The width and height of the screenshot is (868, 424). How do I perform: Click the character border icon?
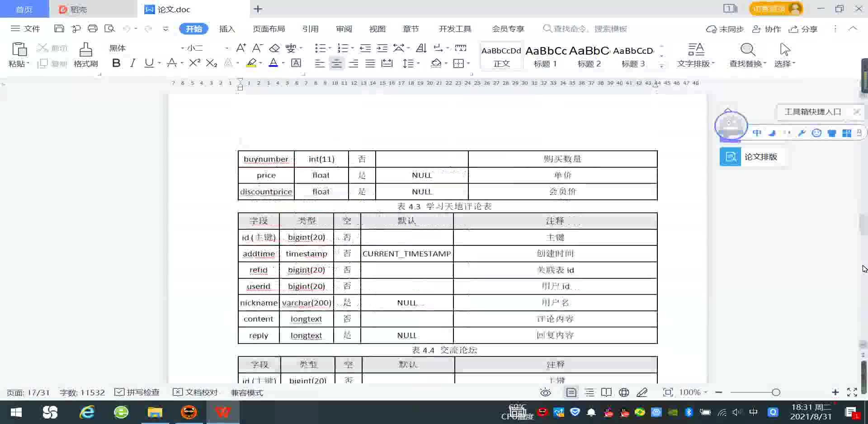tap(296, 63)
